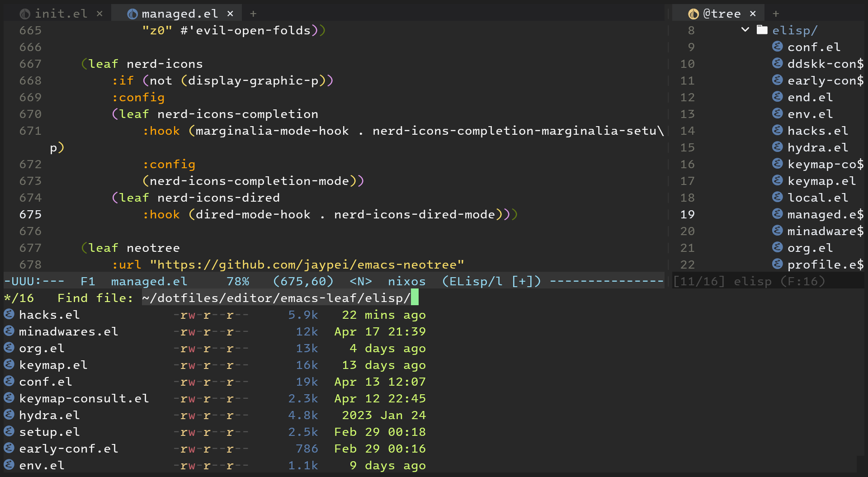The image size is (868, 477).
Task: Click icon beside hacks.el in tree panel
Action: pos(777,130)
